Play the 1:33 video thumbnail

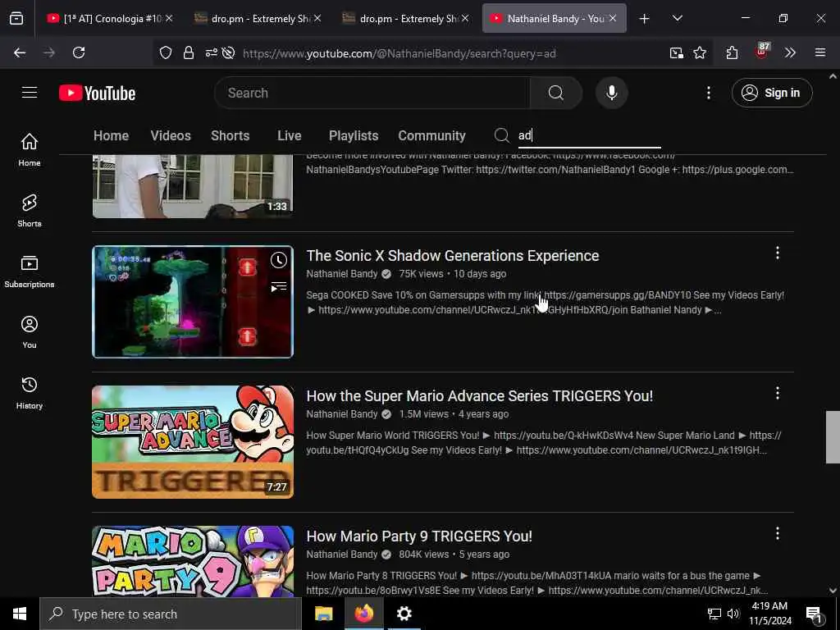pyautogui.click(x=193, y=186)
